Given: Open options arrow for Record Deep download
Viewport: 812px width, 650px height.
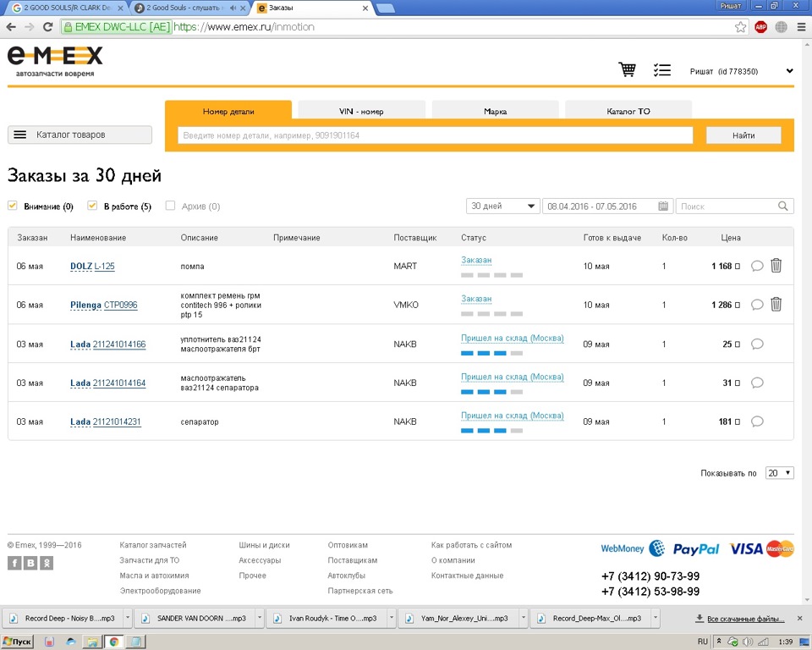Looking at the screenshot, I should pos(128,618).
